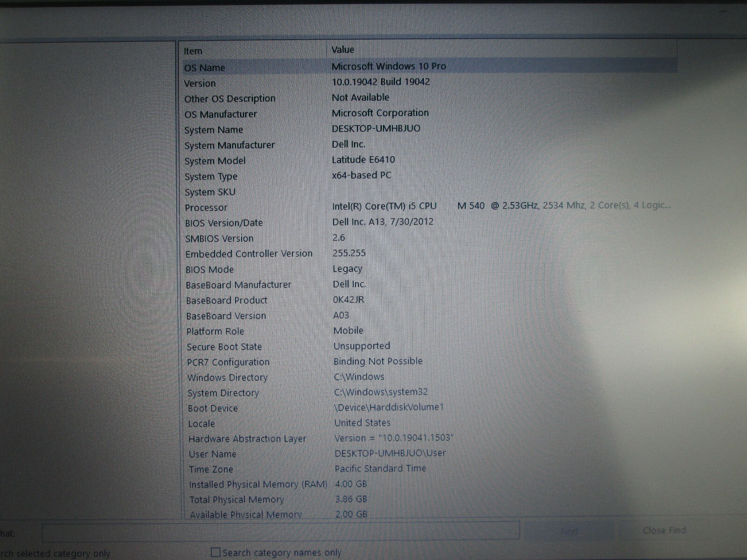Select the Boot Device item

click(212, 408)
